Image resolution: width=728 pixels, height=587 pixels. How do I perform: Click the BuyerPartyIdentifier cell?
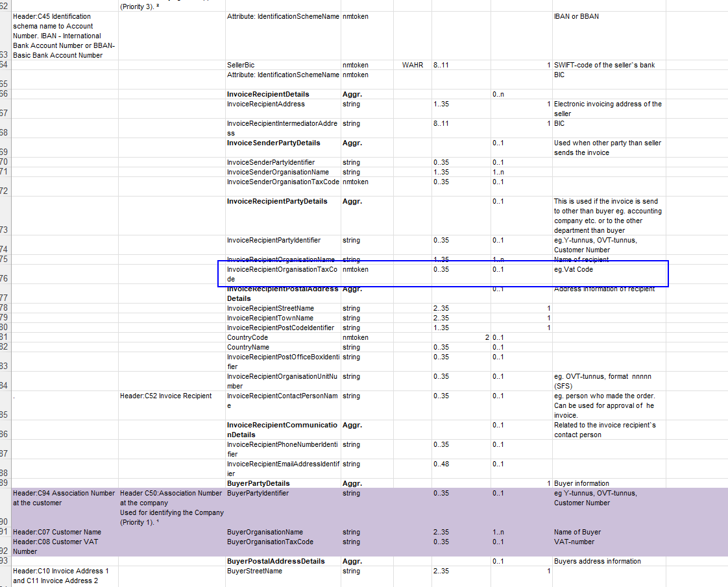[x=283, y=508]
